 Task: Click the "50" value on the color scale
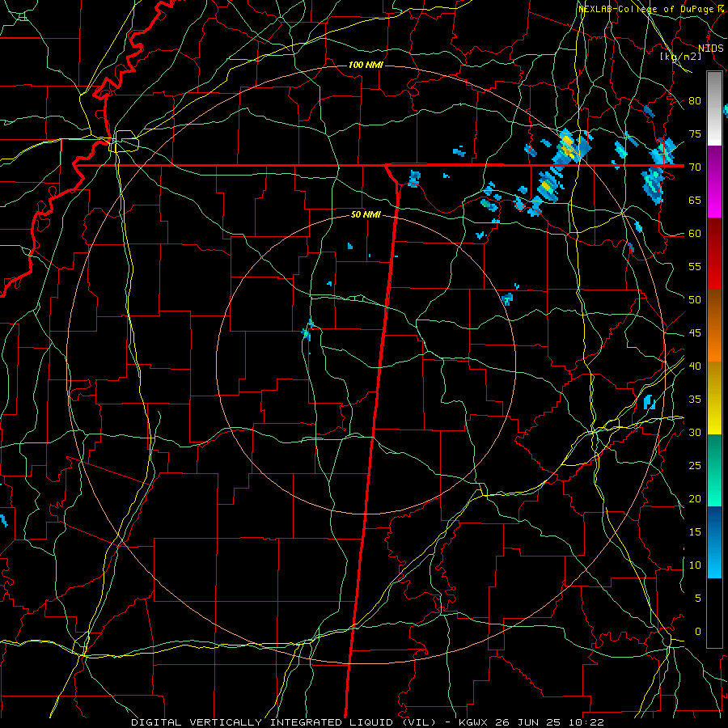point(695,300)
